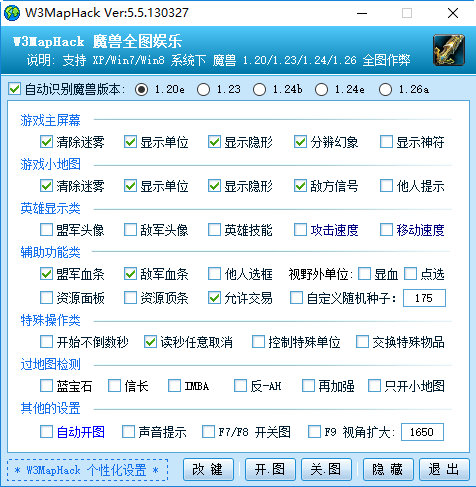Viewport: 476px width, 487px height.
Task: Toggle the 盟军血条 checkbox
Action: 46,274
